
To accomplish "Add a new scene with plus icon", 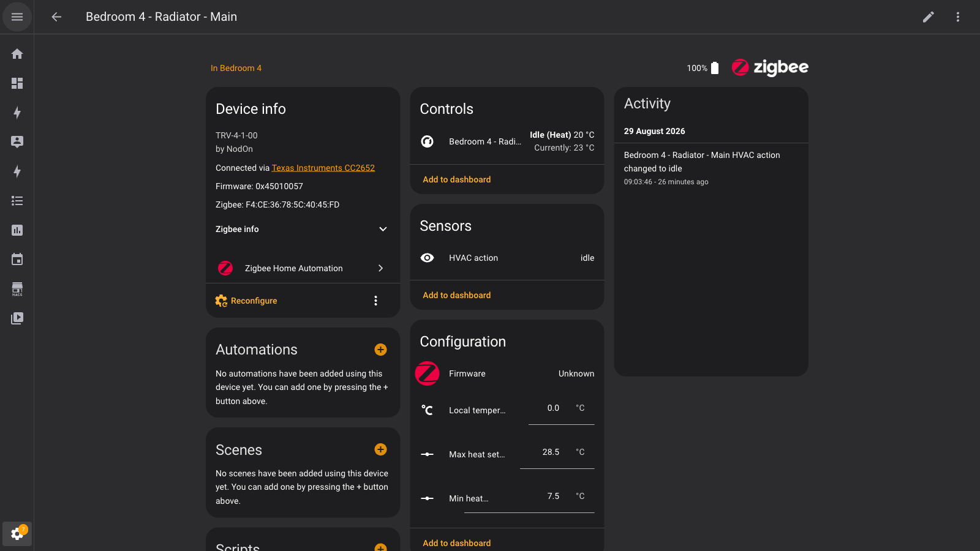I will [x=380, y=449].
